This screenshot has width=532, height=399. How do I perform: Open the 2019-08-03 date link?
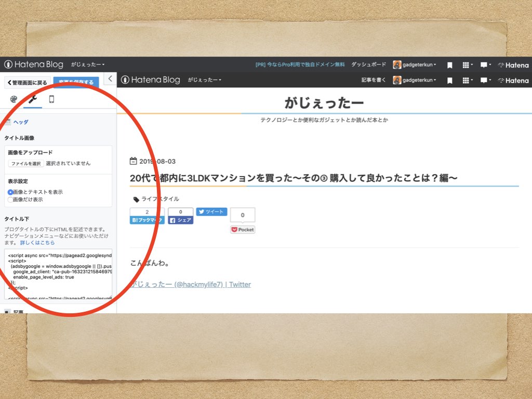(157, 162)
